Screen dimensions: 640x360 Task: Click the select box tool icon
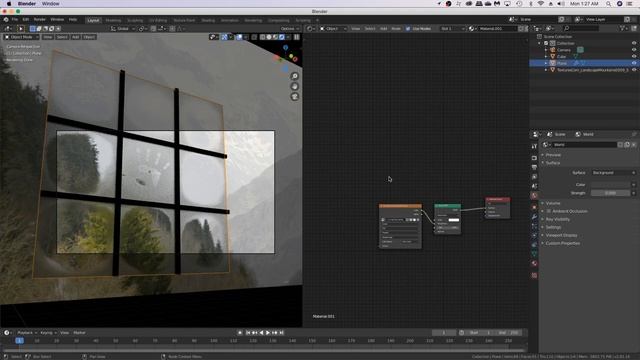pos(33,29)
